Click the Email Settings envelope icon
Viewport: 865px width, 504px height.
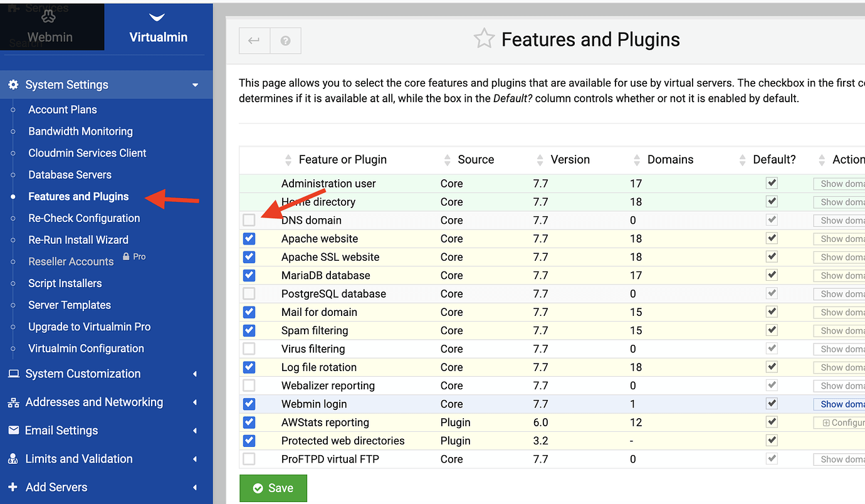tap(13, 431)
